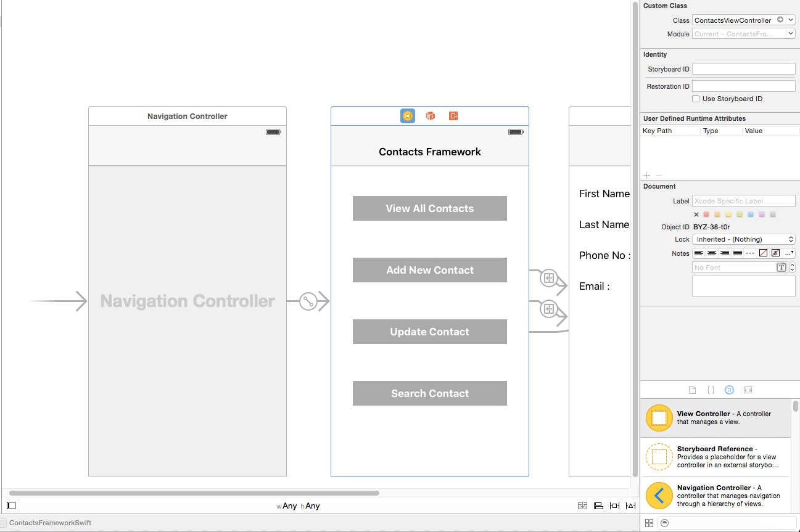Switch library to grid icon view
The image size is (800, 532).
pos(649,523)
